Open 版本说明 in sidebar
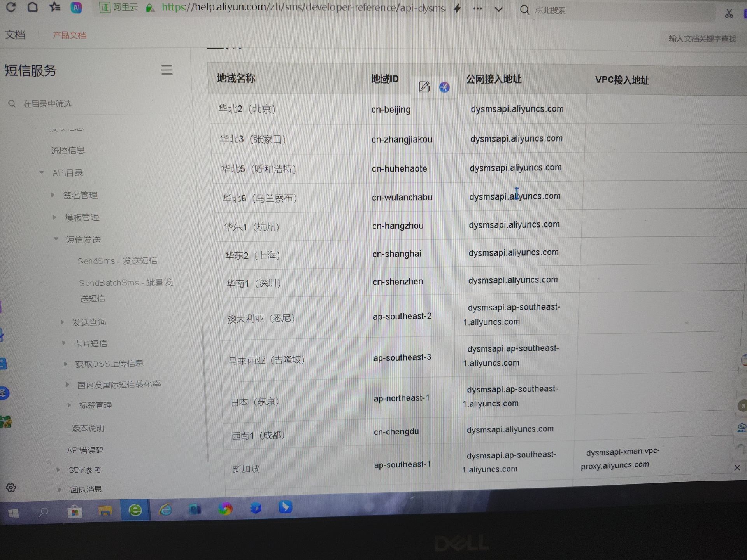This screenshot has width=747, height=560. click(88, 428)
